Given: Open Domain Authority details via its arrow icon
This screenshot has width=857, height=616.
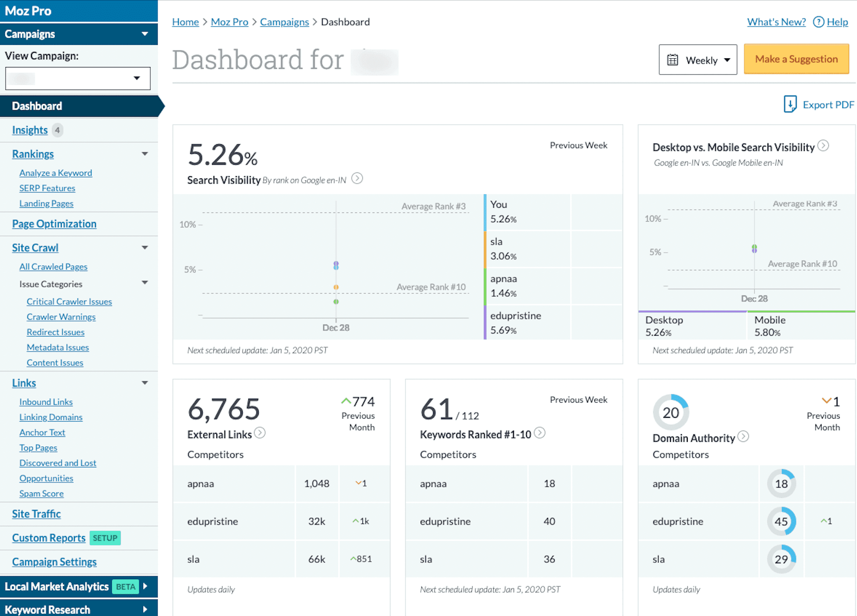Looking at the screenshot, I should 744,437.
